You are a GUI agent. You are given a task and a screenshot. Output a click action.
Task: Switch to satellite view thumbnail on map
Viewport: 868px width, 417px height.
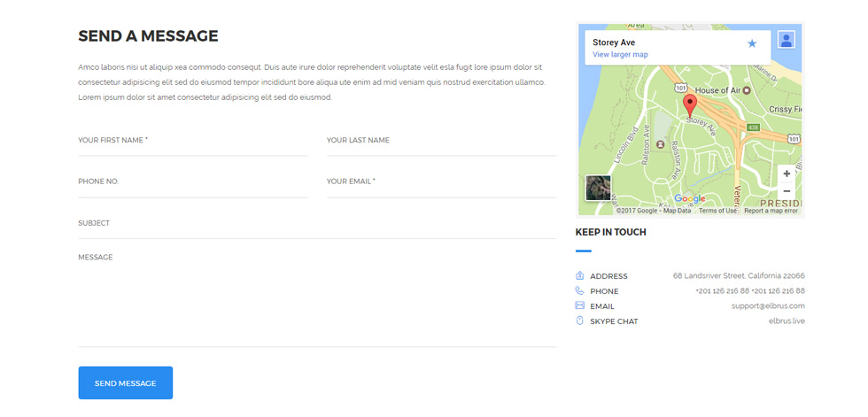(x=598, y=188)
